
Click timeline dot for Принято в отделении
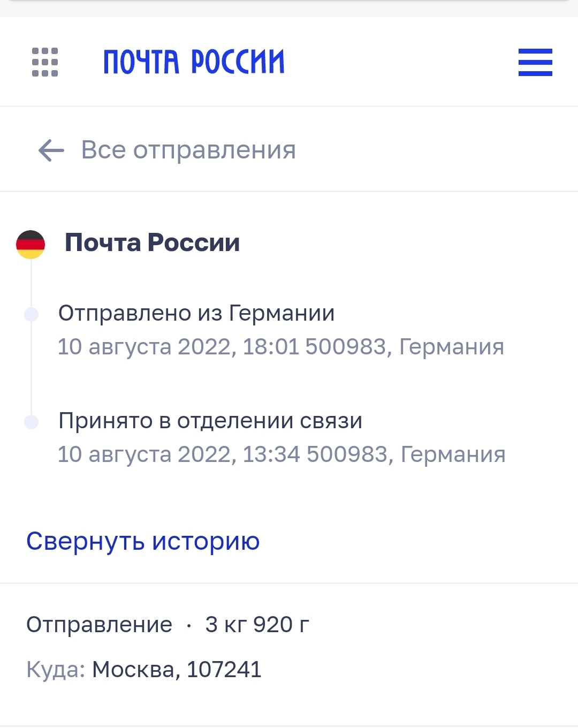click(32, 422)
